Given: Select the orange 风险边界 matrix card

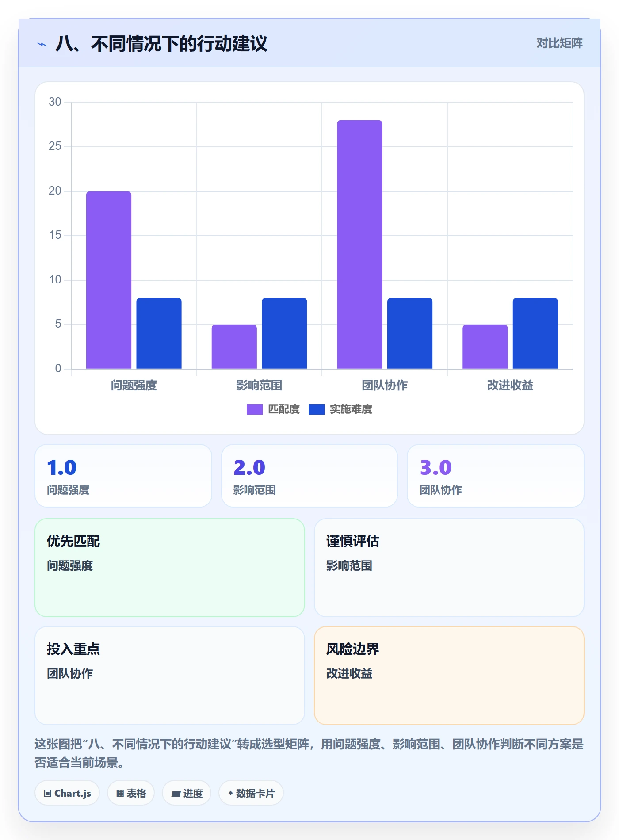Looking at the screenshot, I should point(449,676).
